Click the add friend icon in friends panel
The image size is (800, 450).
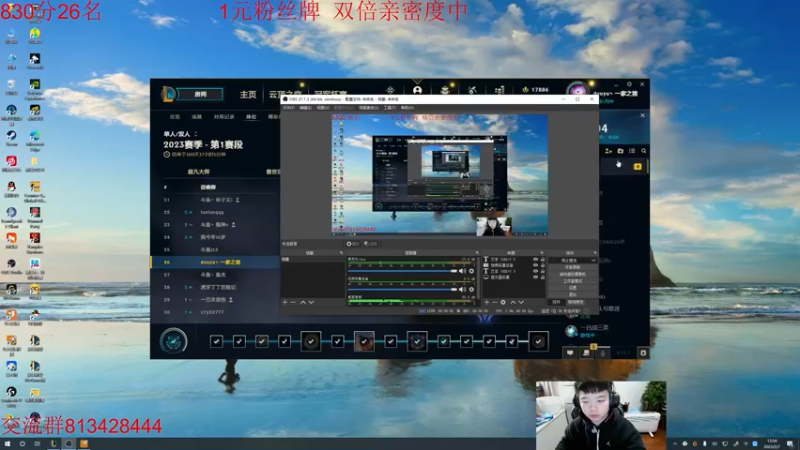(608, 151)
